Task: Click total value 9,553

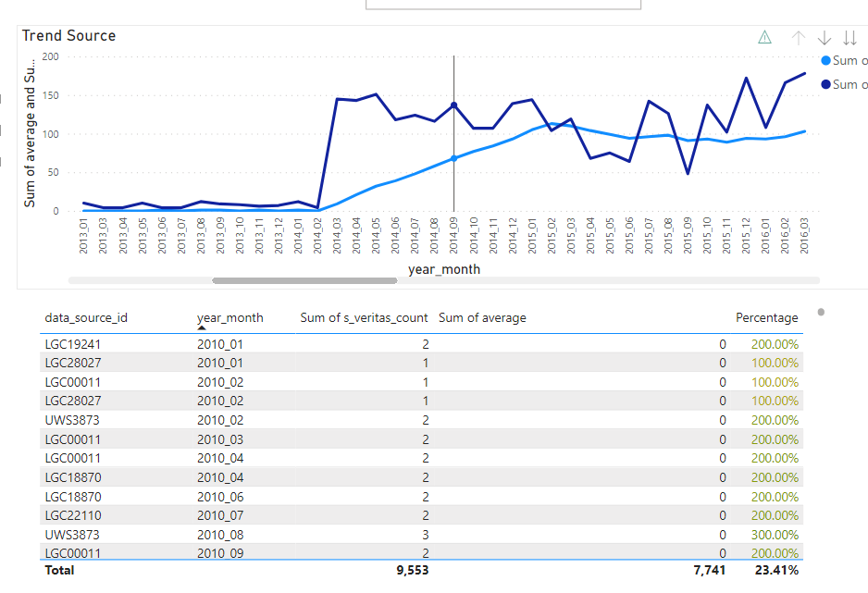Action: (x=413, y=570)
